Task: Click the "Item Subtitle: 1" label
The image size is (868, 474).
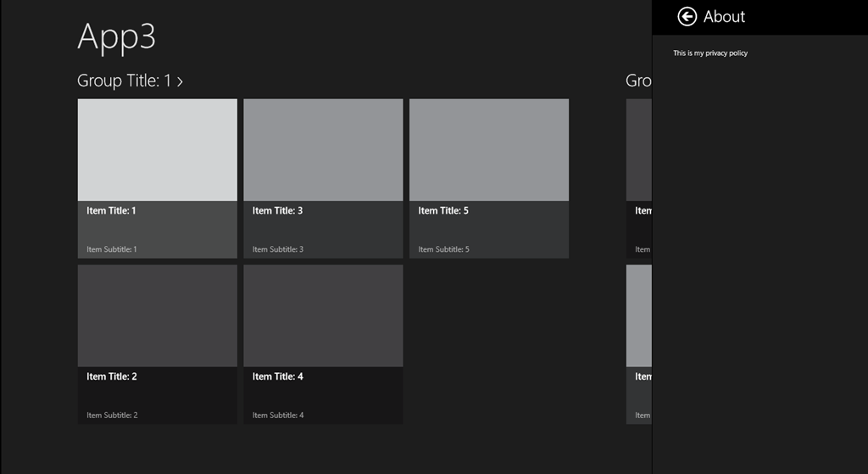Action: 112,249
